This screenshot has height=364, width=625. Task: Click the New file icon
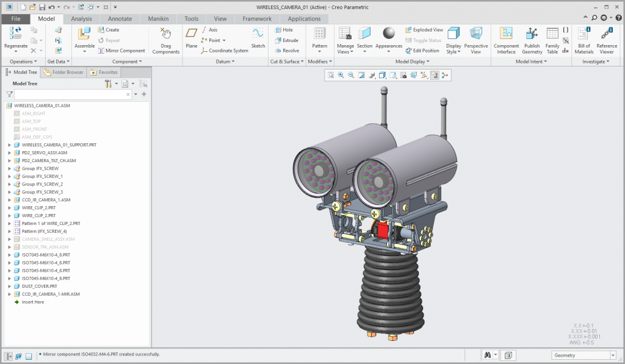tap(24, 7)
